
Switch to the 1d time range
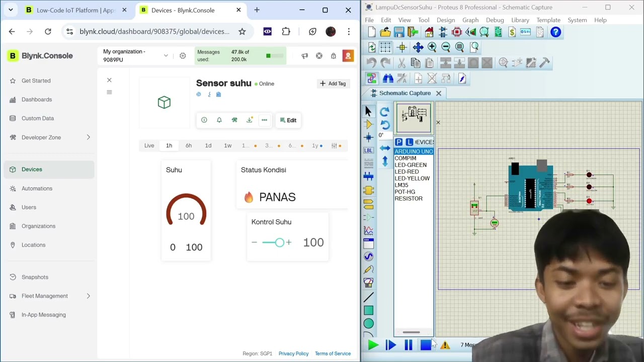coord(208,146)
